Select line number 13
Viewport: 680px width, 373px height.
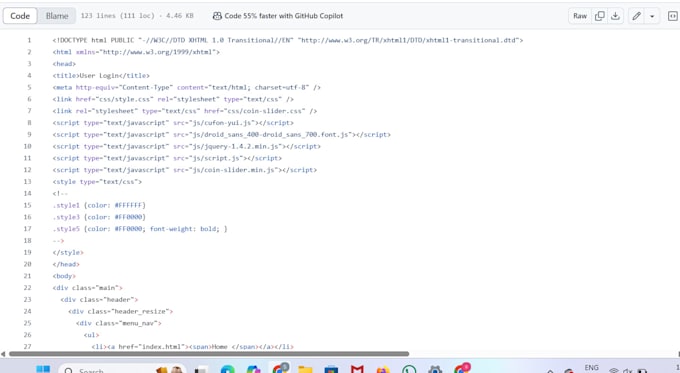pyautogui.click(x=27, y=182)
